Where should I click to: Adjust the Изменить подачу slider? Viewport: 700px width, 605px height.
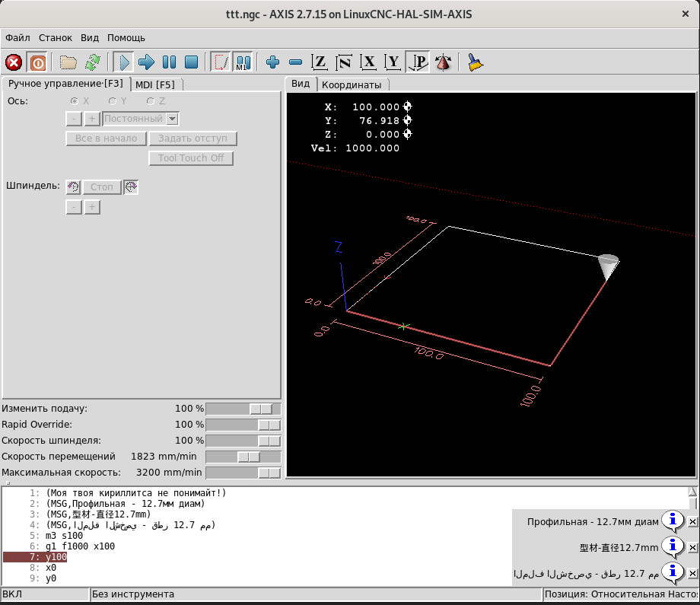coord(261,409)
